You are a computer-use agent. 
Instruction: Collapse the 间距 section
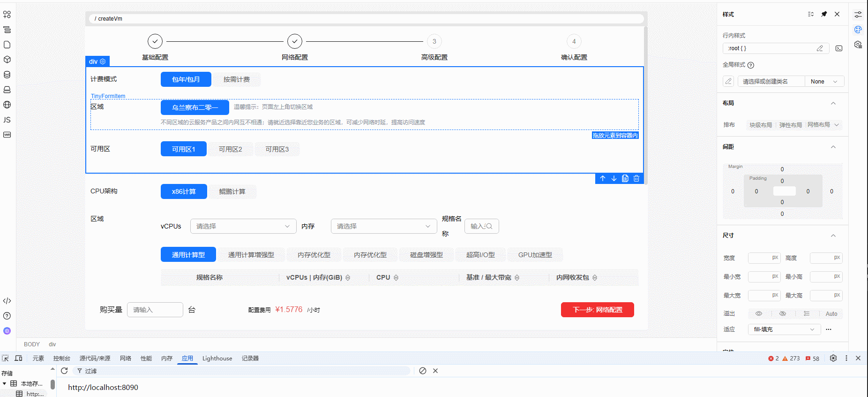click(833, 147)
